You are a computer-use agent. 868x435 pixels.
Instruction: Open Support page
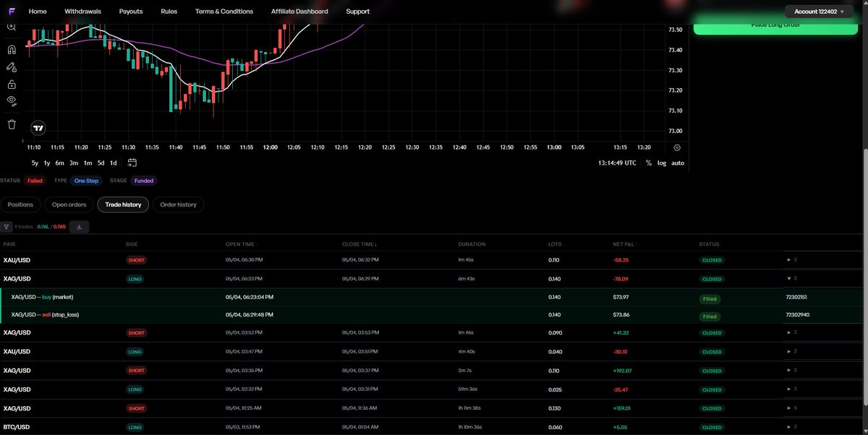point(357,12)
